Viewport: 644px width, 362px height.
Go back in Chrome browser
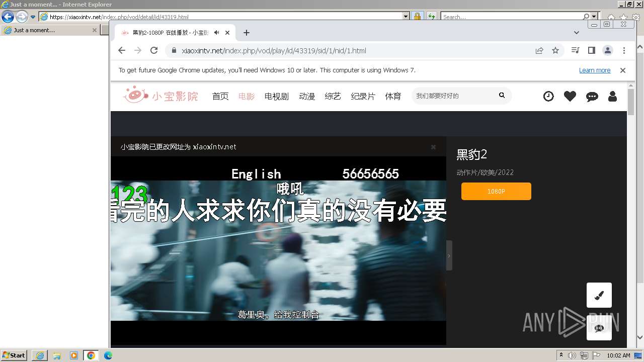tap(122, 50)
